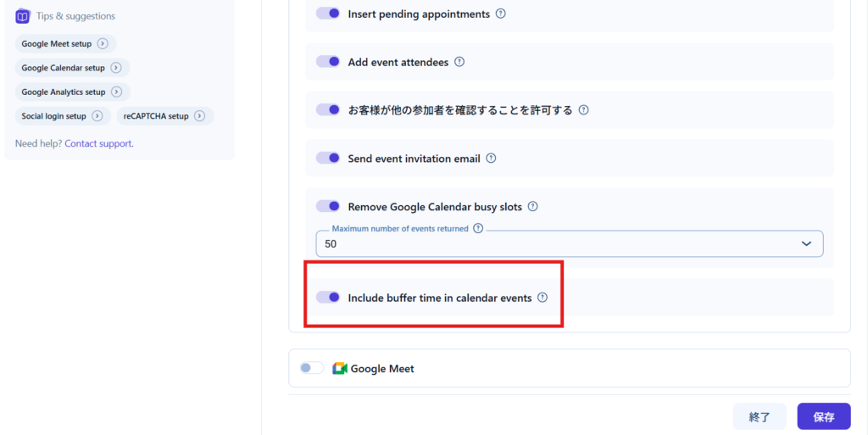This screenshot has width=868, height=435.
Task: Click the Google Meet logo icon
Action: pos(340,369)
